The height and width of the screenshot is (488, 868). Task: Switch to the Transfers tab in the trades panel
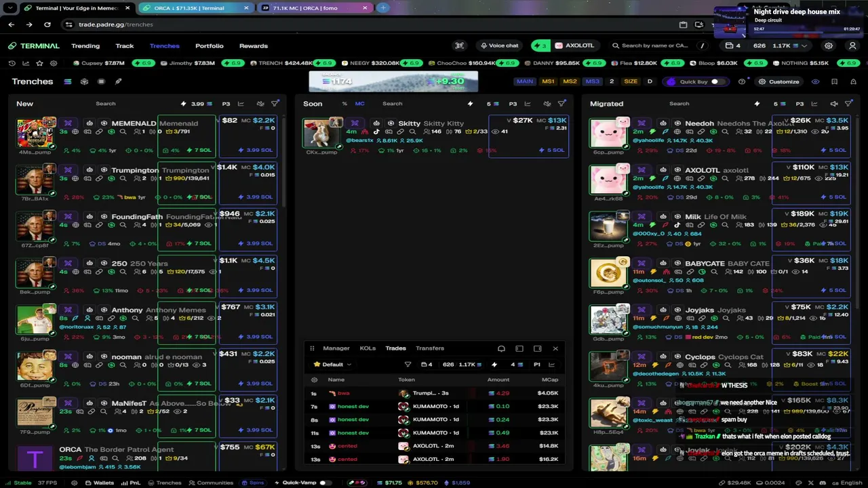click(x=430, y=348)
